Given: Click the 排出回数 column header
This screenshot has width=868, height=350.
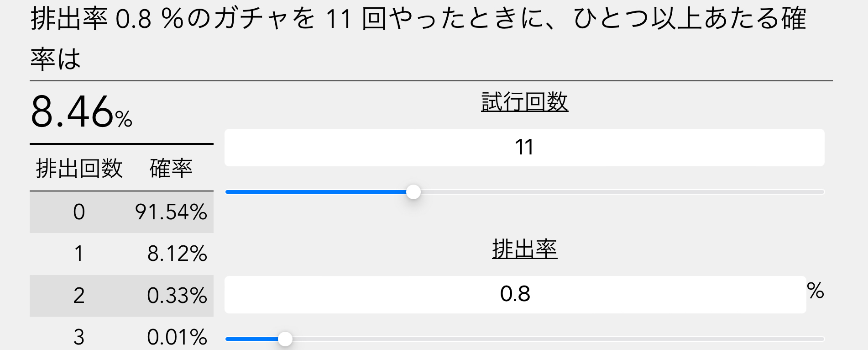Looking at the screenshot, I should tap(79, 168).
